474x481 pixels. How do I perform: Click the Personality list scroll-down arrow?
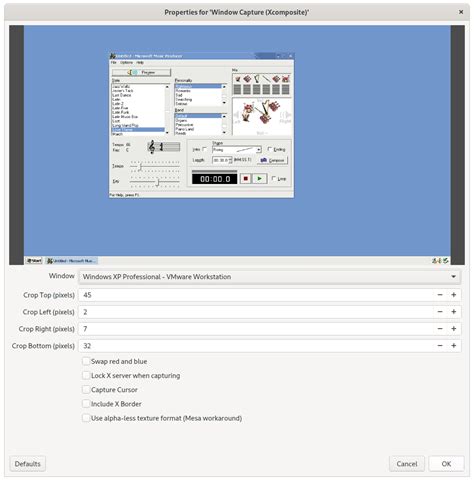pyautogui.click(x=224, y=103)
